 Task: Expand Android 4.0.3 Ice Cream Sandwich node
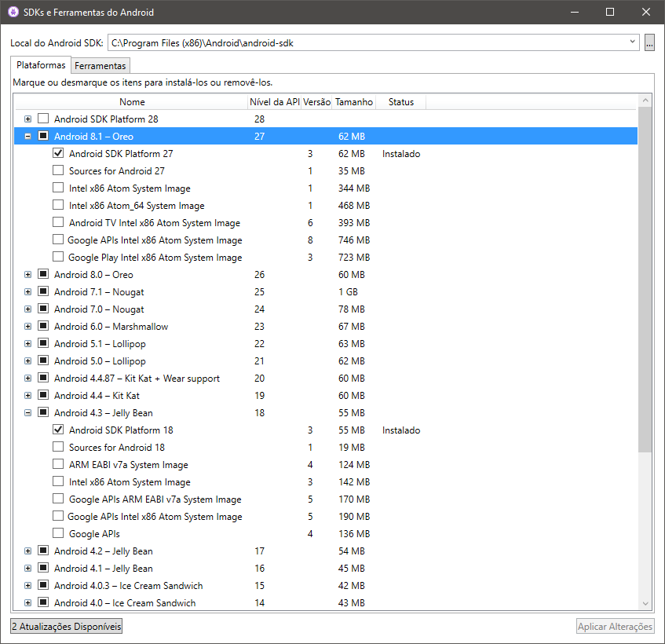pyautogui.click(x=27, y=586)
